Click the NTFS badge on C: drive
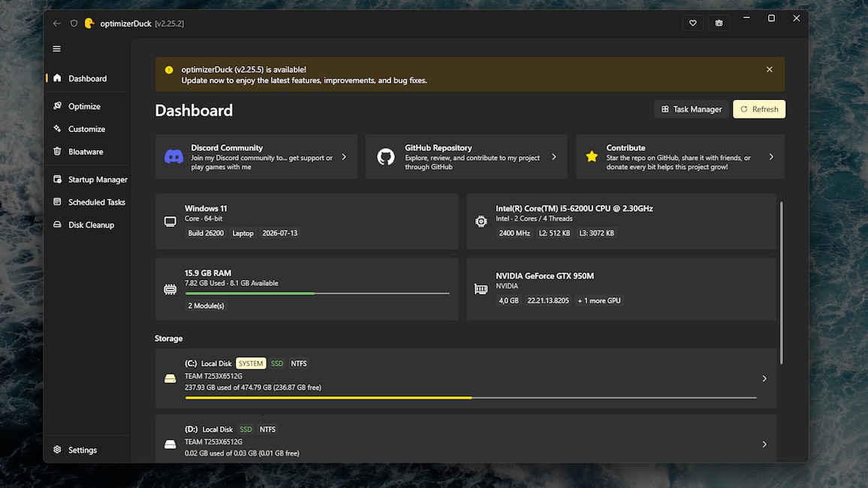The image size is (868, 488). [x=298, y=363]
